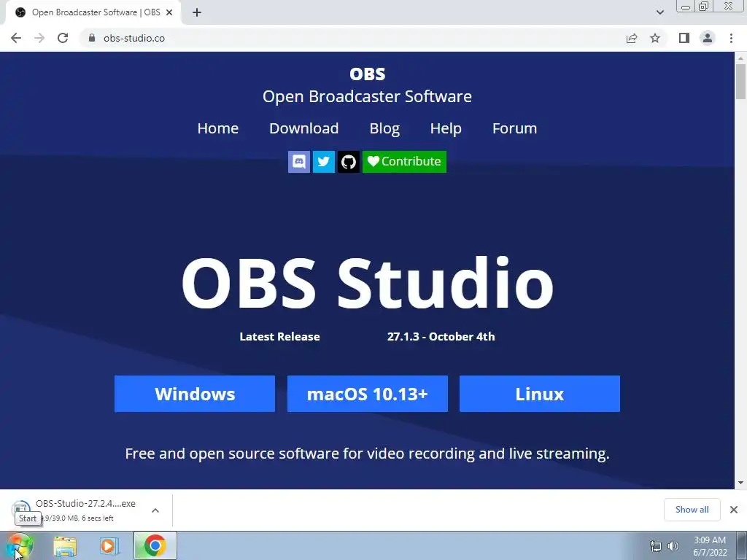Click the OBS site title
The image size is (747, 560).
pyautogui.click(x=368, y=74)
